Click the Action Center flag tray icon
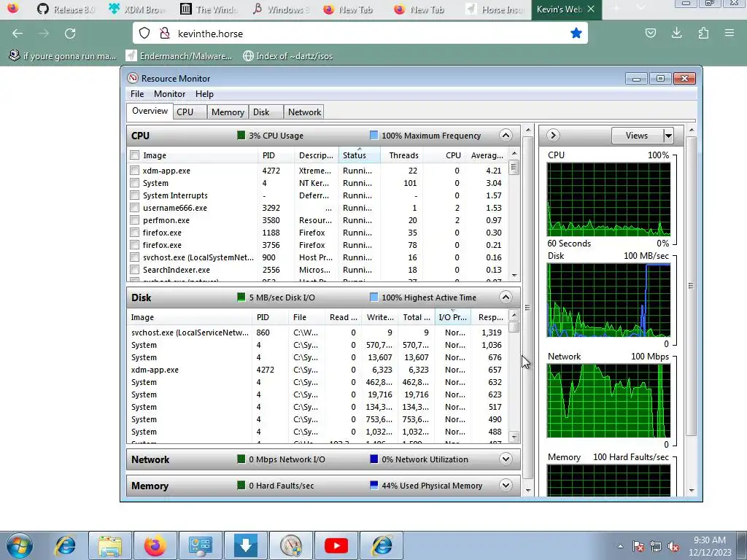 [x=638, y=546]
